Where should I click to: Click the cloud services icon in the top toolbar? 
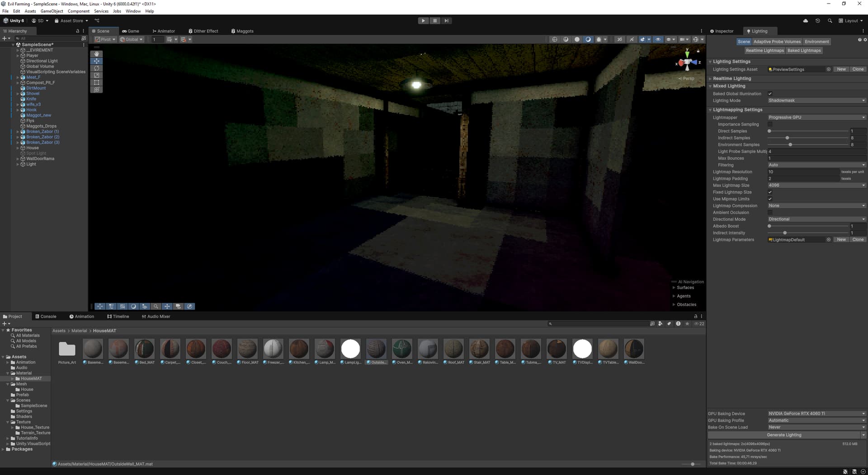806,20
